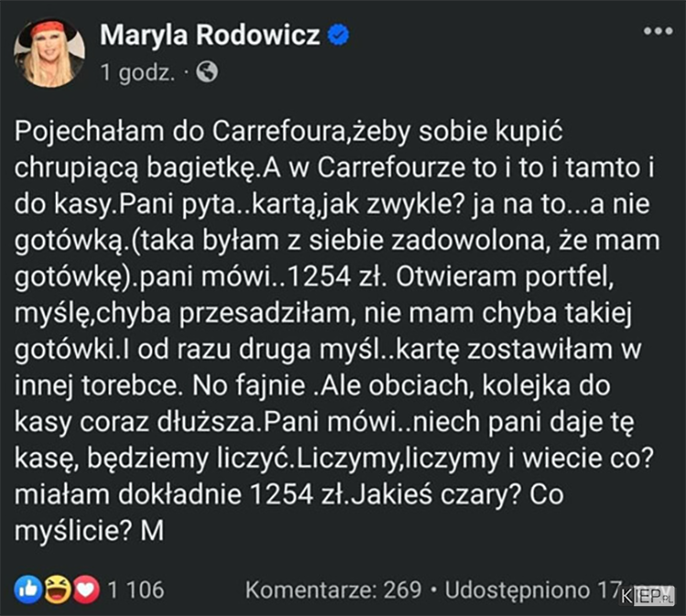Click the 'Jakieś czary?' question text

[x=435, y=494]
